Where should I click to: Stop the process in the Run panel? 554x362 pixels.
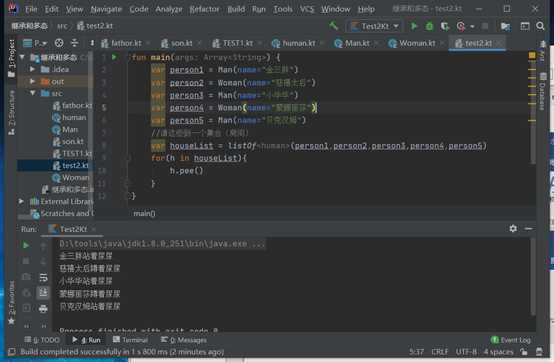click(26, 261)
